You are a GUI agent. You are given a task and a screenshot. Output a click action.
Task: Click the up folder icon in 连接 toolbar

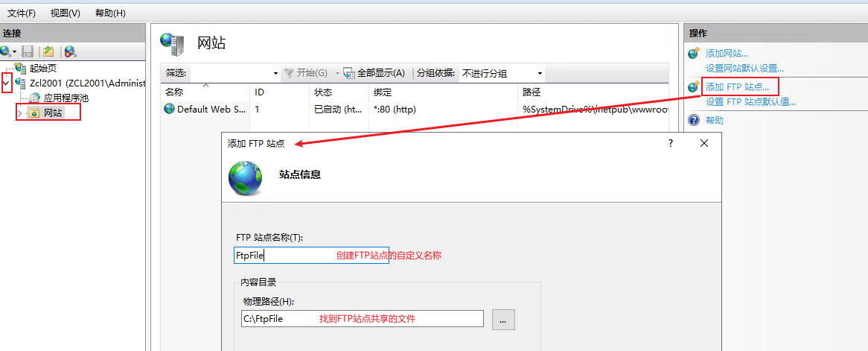click(48, 51)
